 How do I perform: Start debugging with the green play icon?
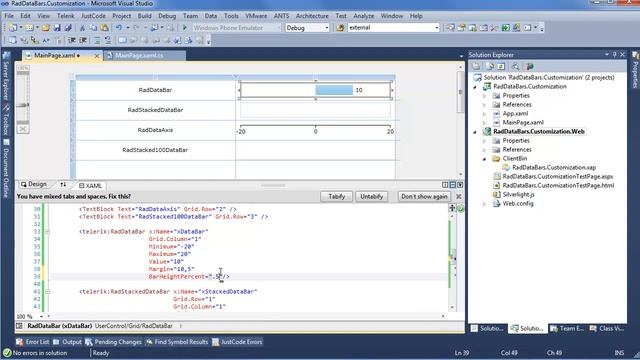point(184,28)
